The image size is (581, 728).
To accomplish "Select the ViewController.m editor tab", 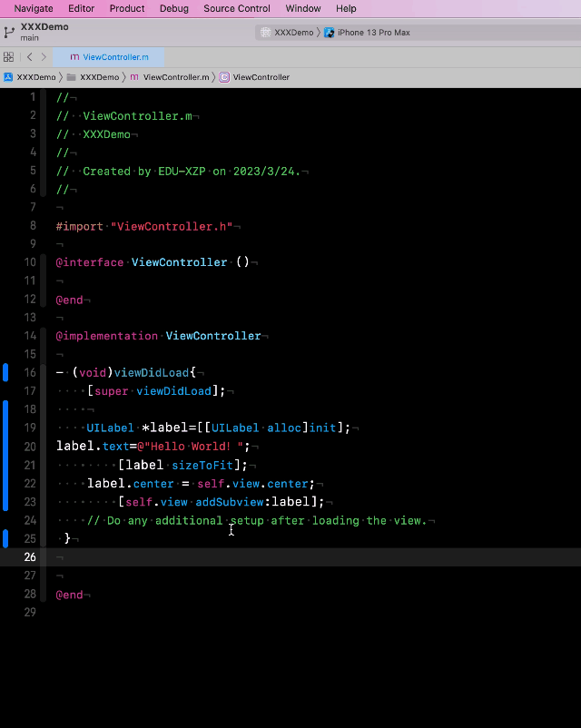I will coord(109,56).
